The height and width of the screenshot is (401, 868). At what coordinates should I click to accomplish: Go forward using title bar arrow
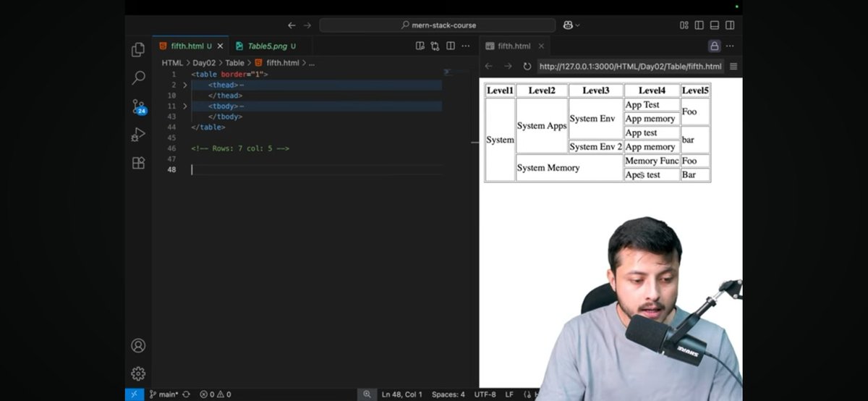(x=307, y=25)
